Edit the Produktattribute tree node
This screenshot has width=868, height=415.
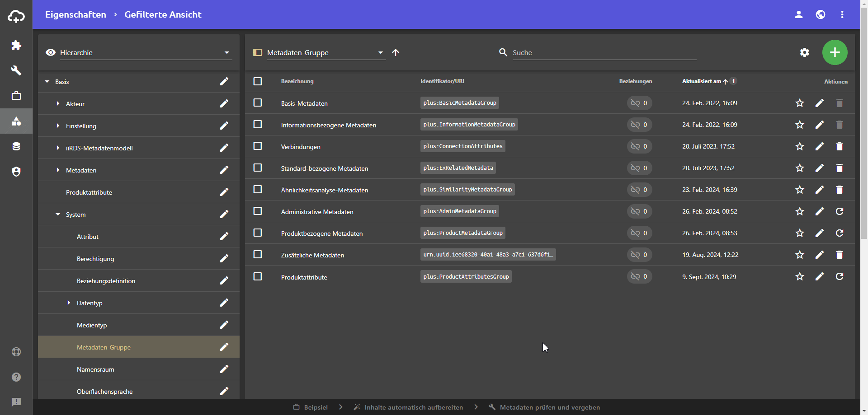tap(224, 192)
